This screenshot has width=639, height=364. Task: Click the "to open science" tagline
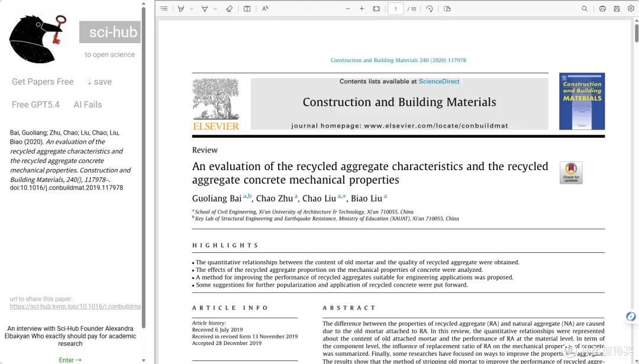point(109,54)
